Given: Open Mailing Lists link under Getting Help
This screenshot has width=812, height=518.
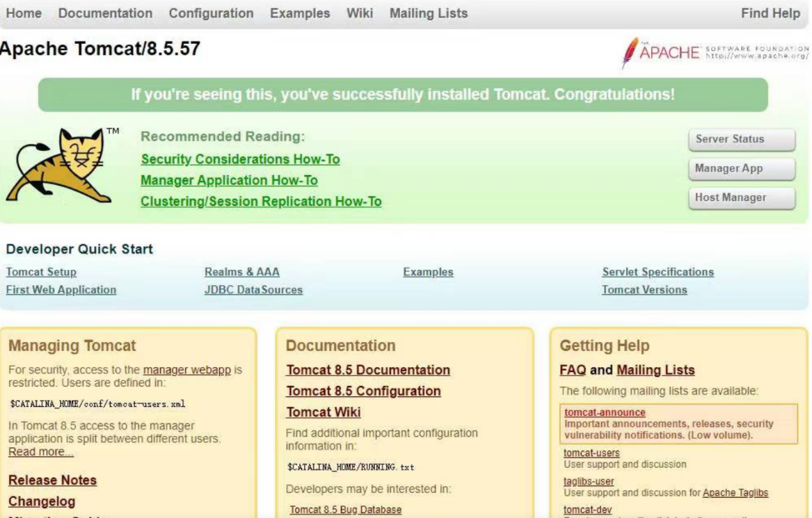Looking at the screenshot, I should point(655,370).
